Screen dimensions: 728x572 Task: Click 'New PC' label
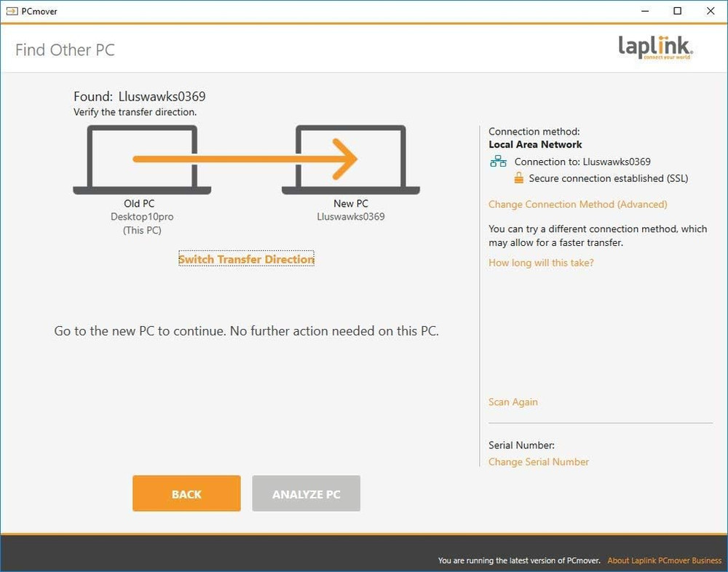351,203
